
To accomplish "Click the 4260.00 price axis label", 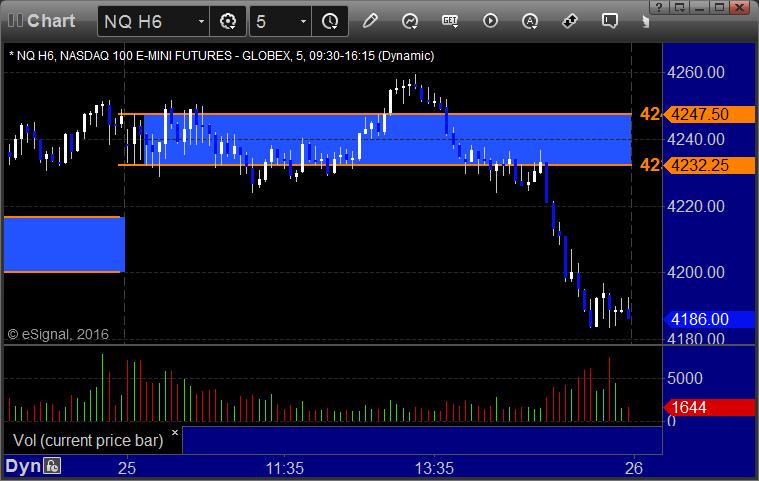I will point(696,73).
